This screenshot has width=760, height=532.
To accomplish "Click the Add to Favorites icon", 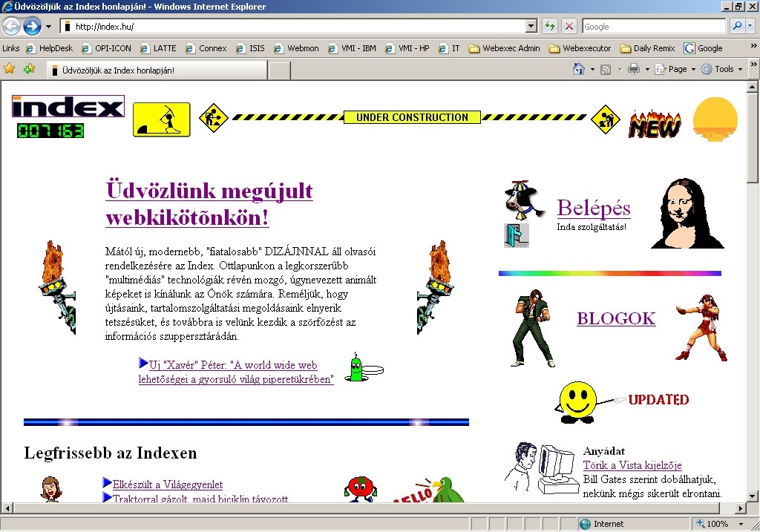I will 29,69.
